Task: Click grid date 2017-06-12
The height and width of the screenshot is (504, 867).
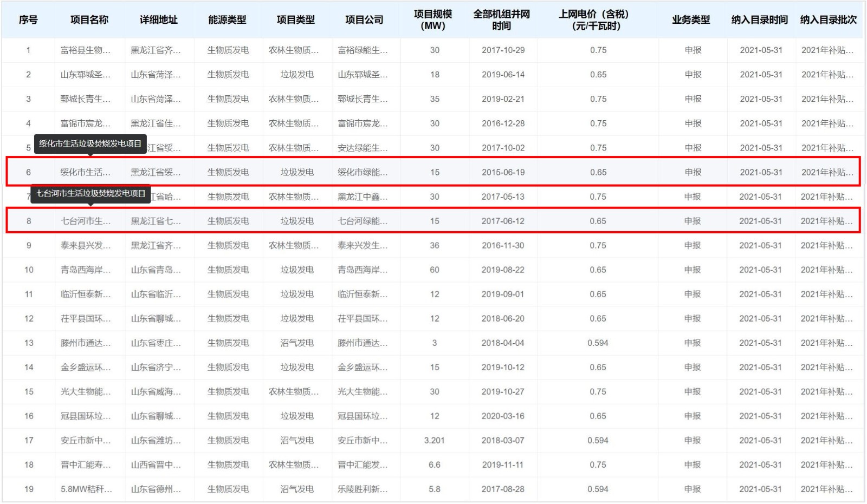Action: click(x=503, y=221)
